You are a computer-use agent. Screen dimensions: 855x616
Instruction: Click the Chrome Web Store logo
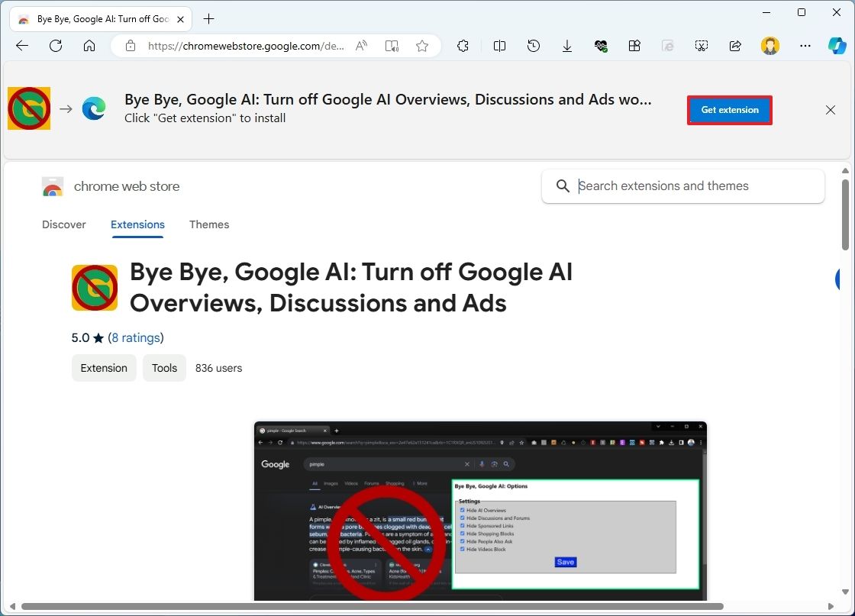[52, 186]
